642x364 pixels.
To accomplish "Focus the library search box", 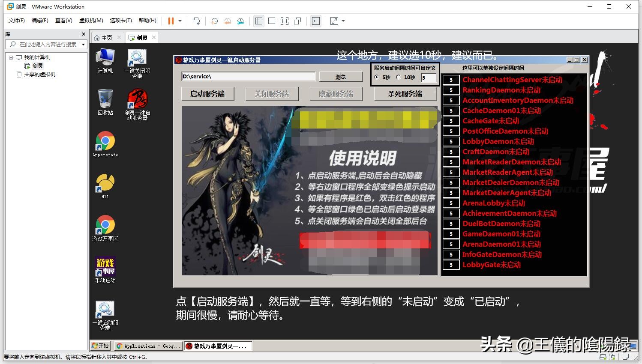I will [x=45, y=44].
